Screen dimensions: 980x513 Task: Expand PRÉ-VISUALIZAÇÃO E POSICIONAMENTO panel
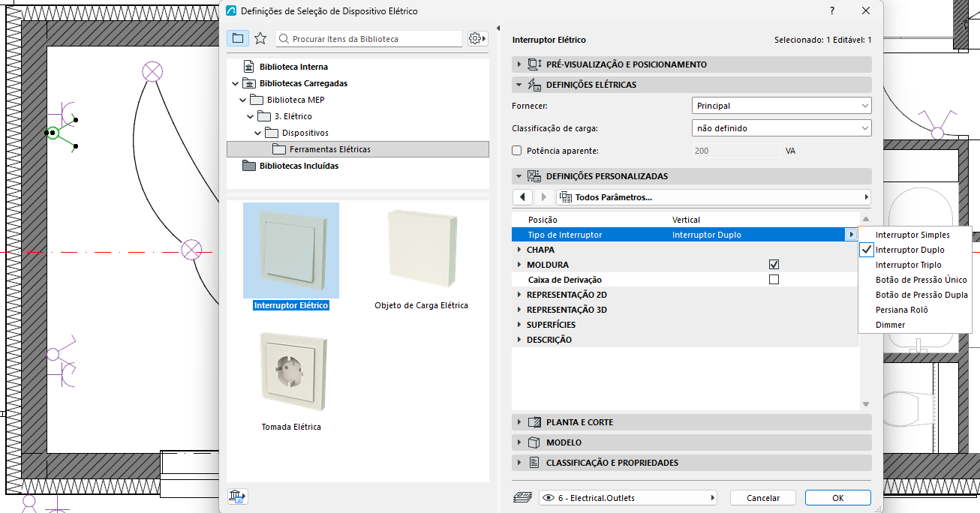click(691, 64)
